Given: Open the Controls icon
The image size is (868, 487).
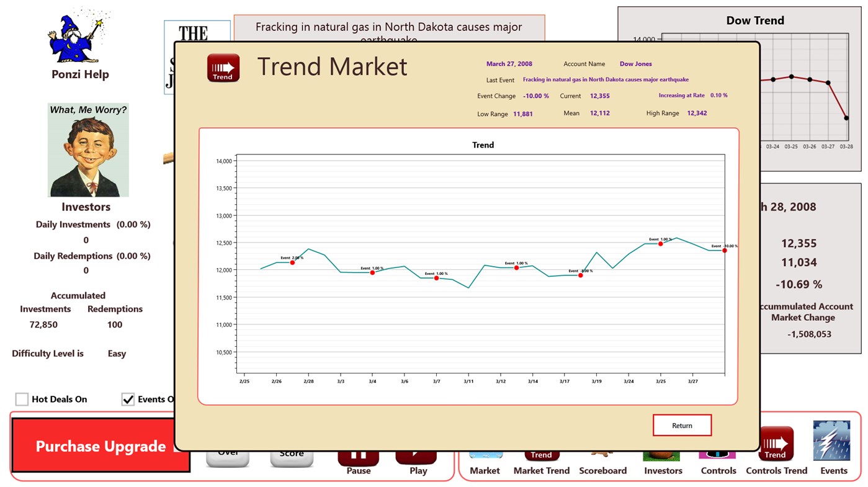Looking at the screenshot, I should pos(718,458).
